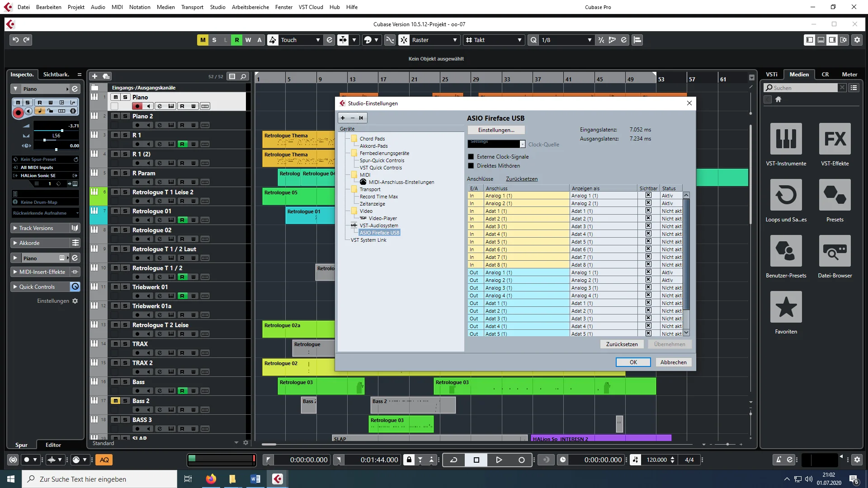Image resolution: width=868 pixels, height=488 pixels.
Task: Toggle the global Read automation button R
Action: [236, 40]
